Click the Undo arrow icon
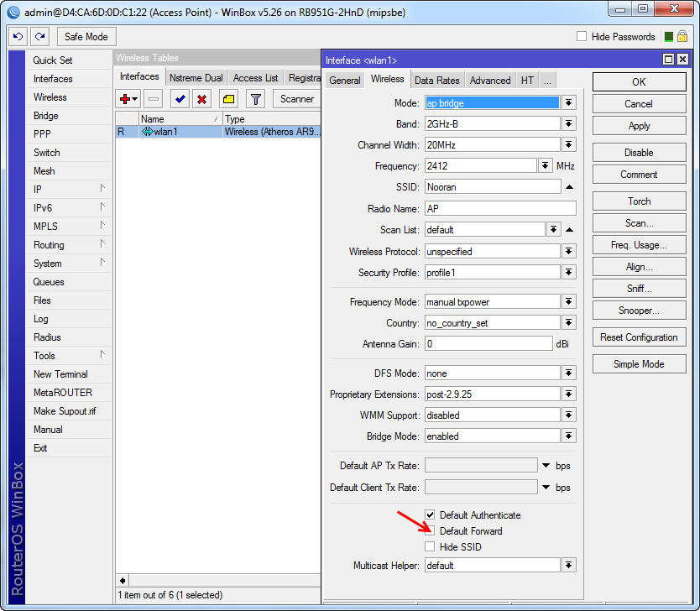Image resolution: width=700 pixels, height=611 pixels. [x=18, y=36]
